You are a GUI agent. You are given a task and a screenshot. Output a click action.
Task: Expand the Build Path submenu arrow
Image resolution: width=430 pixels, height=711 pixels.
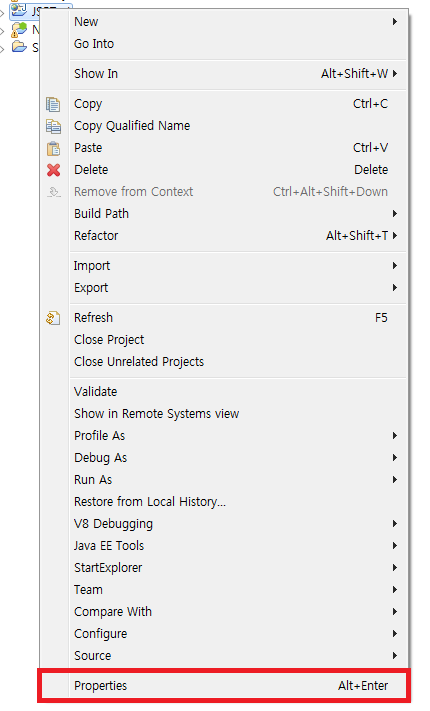[x=395, y=214]
